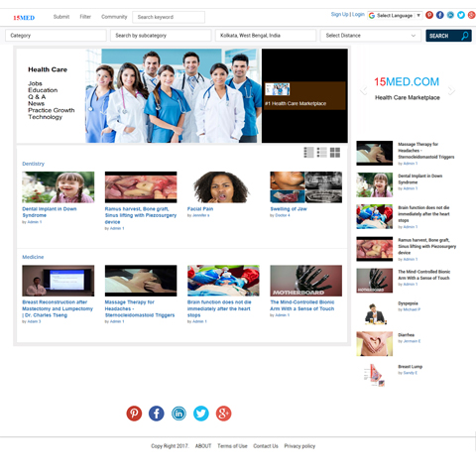Open the Filter menu

(85, 17)
